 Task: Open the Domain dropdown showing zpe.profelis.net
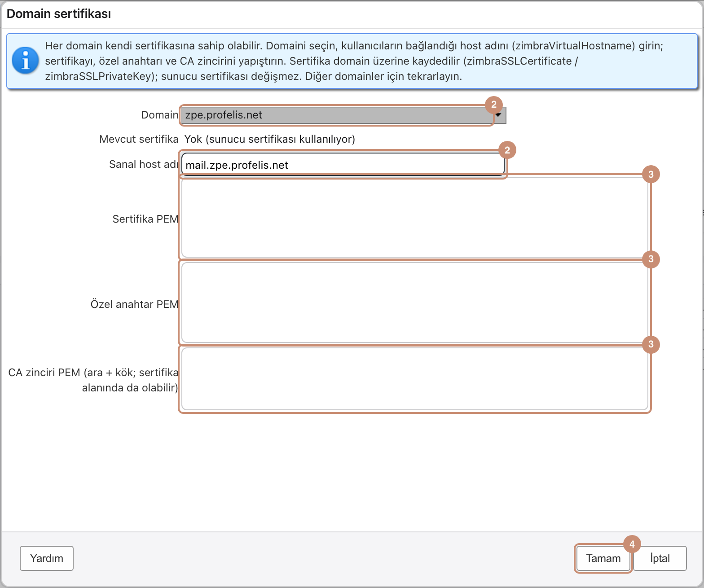343,115
